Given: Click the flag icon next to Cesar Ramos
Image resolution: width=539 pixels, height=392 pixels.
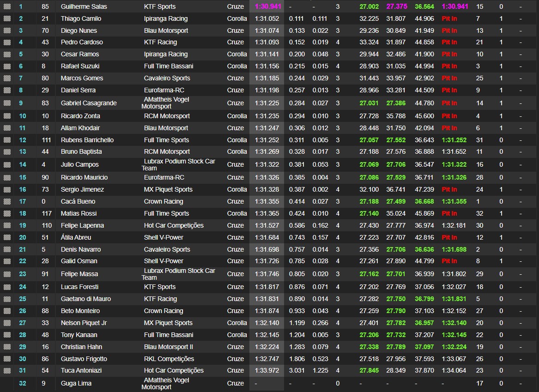Looking at the screenshot, I should click(x=7, y=54).
